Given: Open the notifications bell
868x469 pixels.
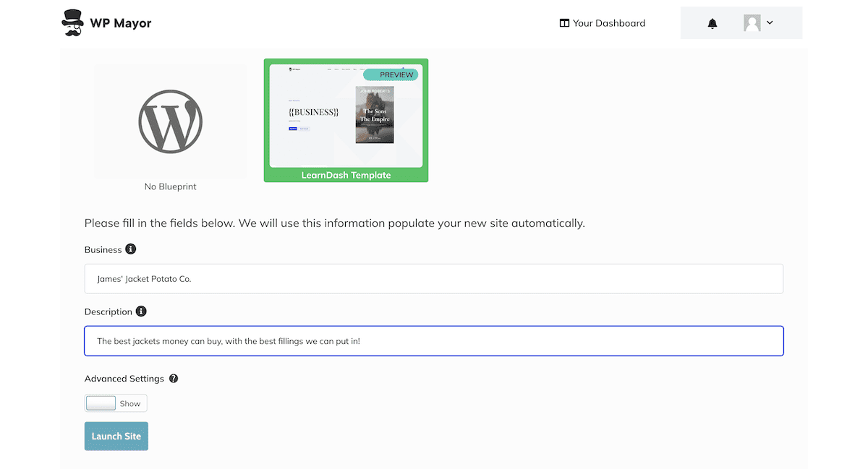Looking at the screenshot, I should pos(712,23).
